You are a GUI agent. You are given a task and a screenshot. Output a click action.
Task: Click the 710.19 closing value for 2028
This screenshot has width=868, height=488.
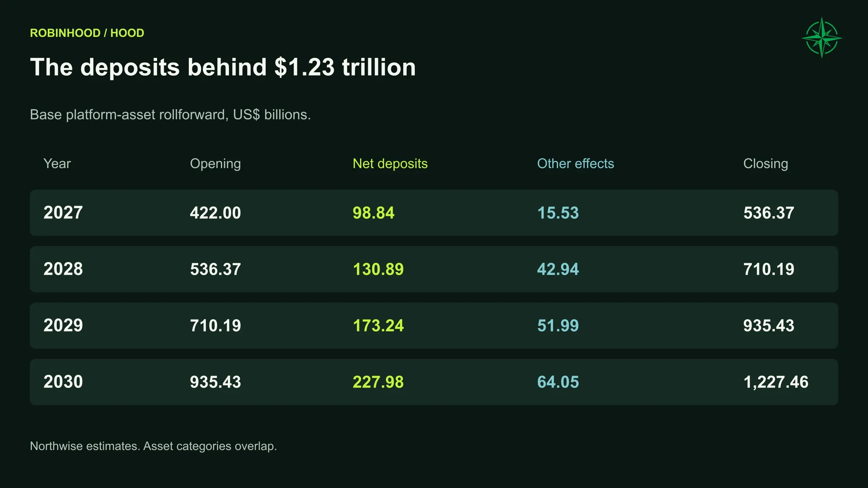tap(769, 269)
